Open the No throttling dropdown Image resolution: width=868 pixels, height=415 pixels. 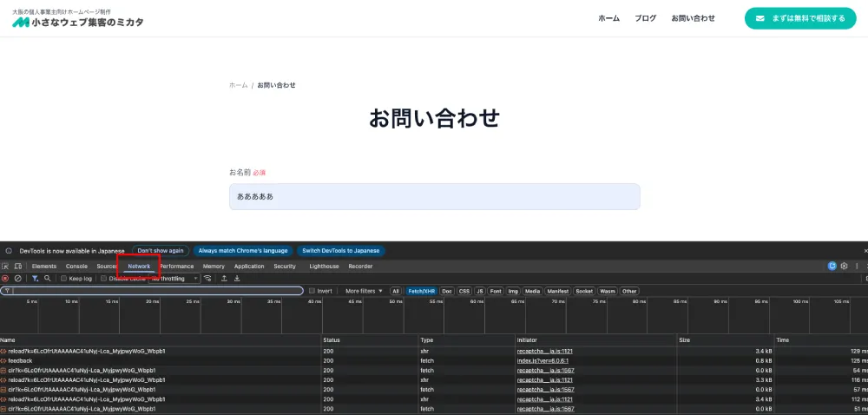(x=174, y=279)
